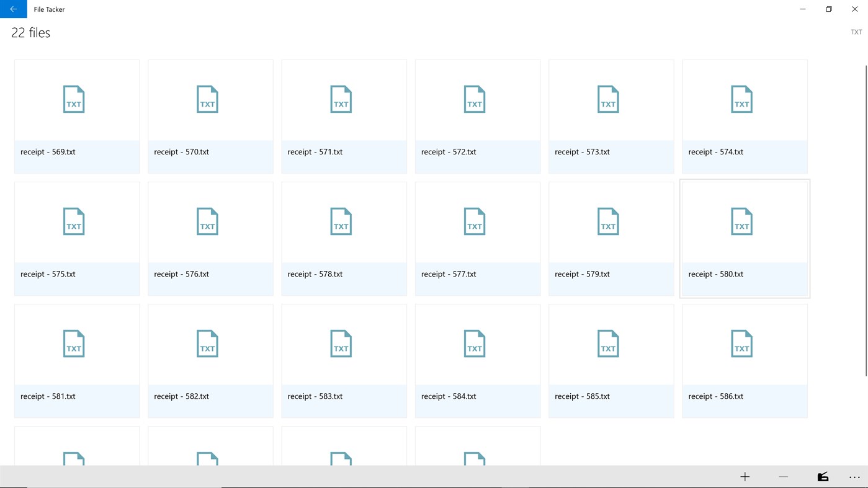Viewport: 868px width, 488px height.
Task: Select the file name receipt - 579.txt
Action: (582, 274)
